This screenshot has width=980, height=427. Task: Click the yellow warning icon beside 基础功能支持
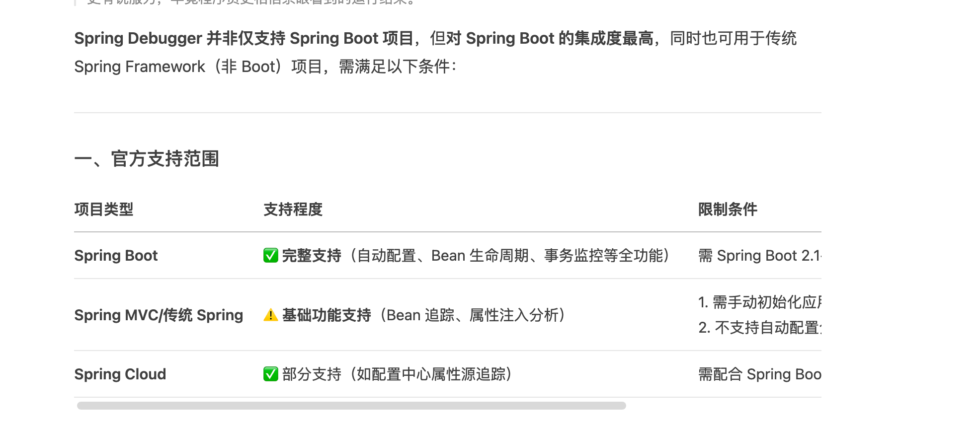[270, 315]
